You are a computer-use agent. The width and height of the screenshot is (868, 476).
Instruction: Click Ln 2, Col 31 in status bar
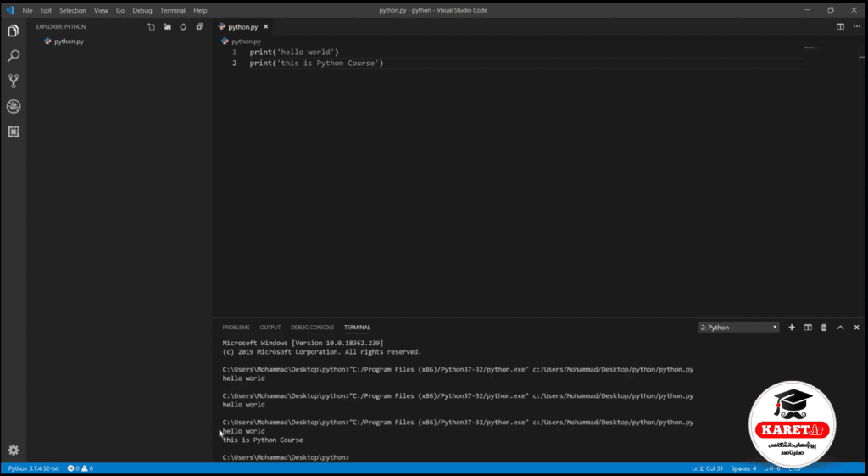tap(707, 469)
